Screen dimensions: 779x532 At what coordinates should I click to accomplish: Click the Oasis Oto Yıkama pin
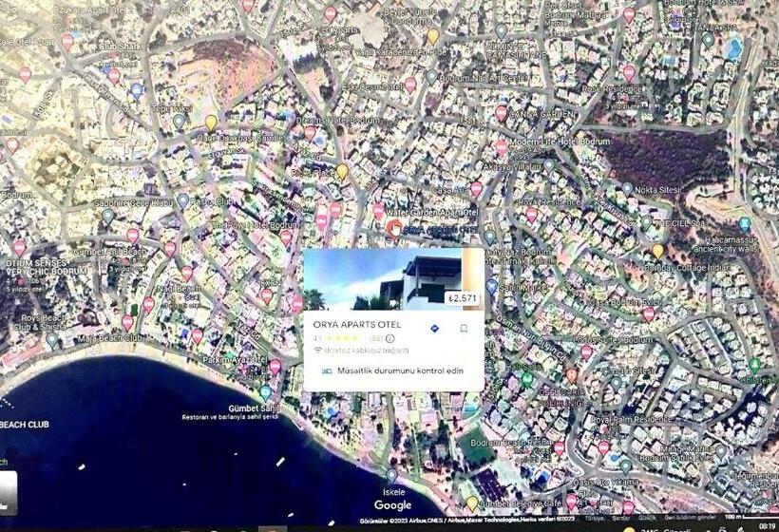click(626, 466)
